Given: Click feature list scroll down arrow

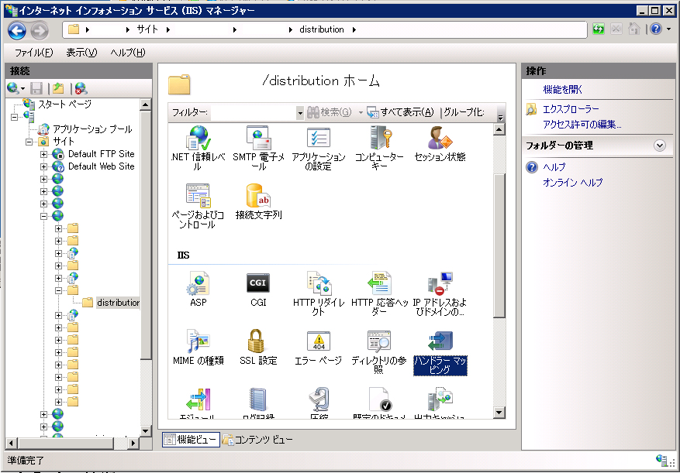Looking at the screenshot, I should (499, 413).
